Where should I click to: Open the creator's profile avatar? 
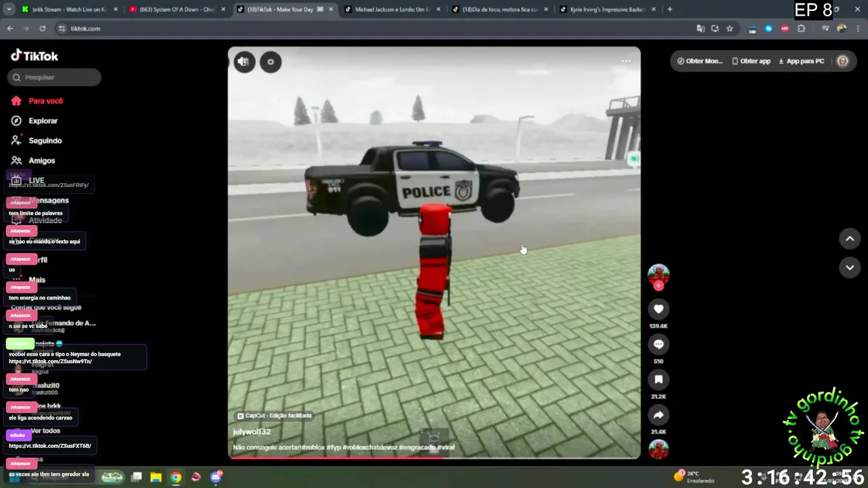pyautogui.click(x=658, y=274)
